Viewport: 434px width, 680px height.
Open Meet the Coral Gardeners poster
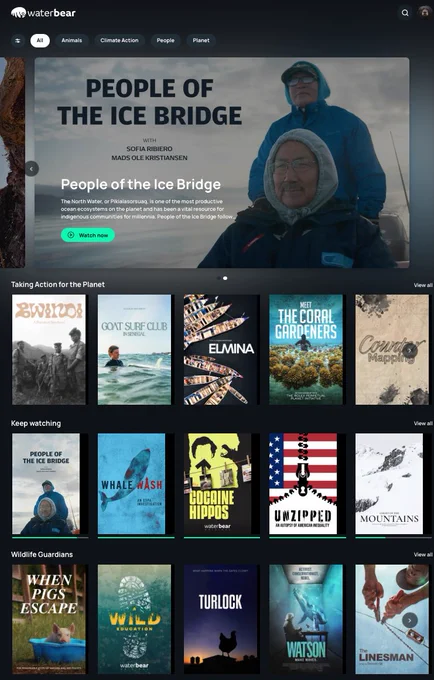click(x=306, y=350)
